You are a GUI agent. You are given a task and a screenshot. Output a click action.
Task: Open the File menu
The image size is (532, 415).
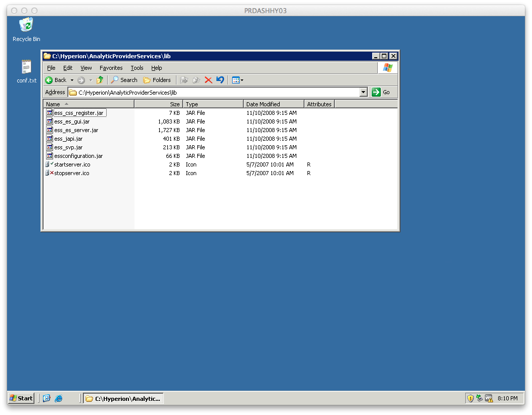click(x=51, y=68)
